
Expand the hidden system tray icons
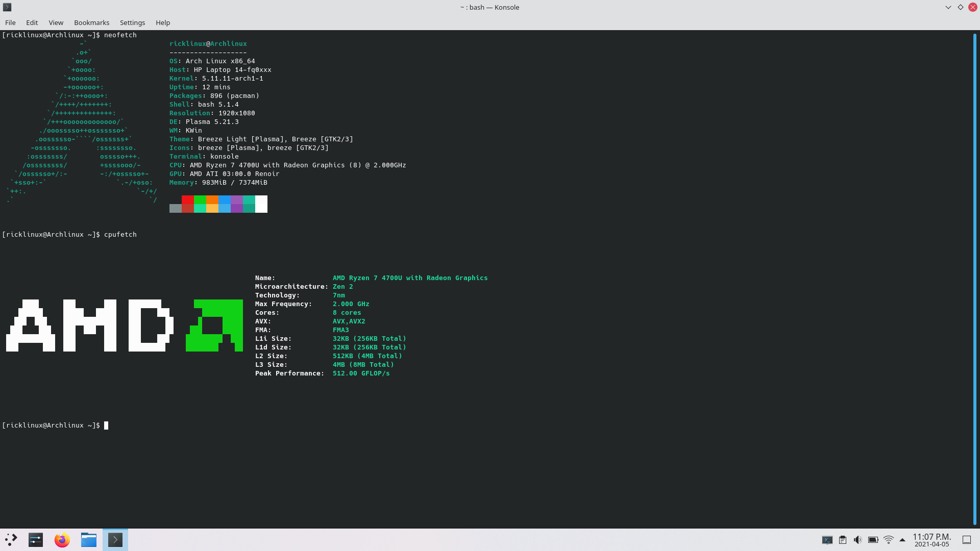click(902, 540)
